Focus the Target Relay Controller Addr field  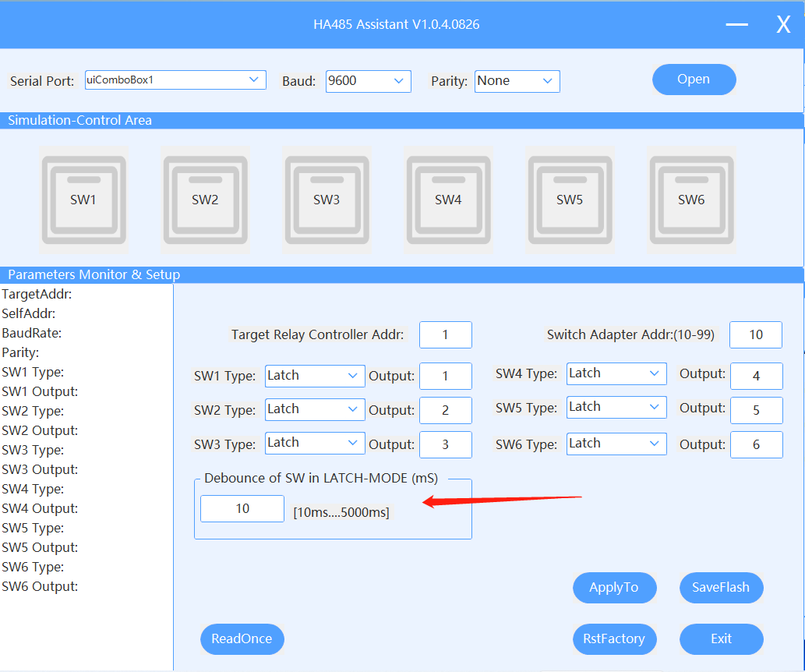click(445, 335)
